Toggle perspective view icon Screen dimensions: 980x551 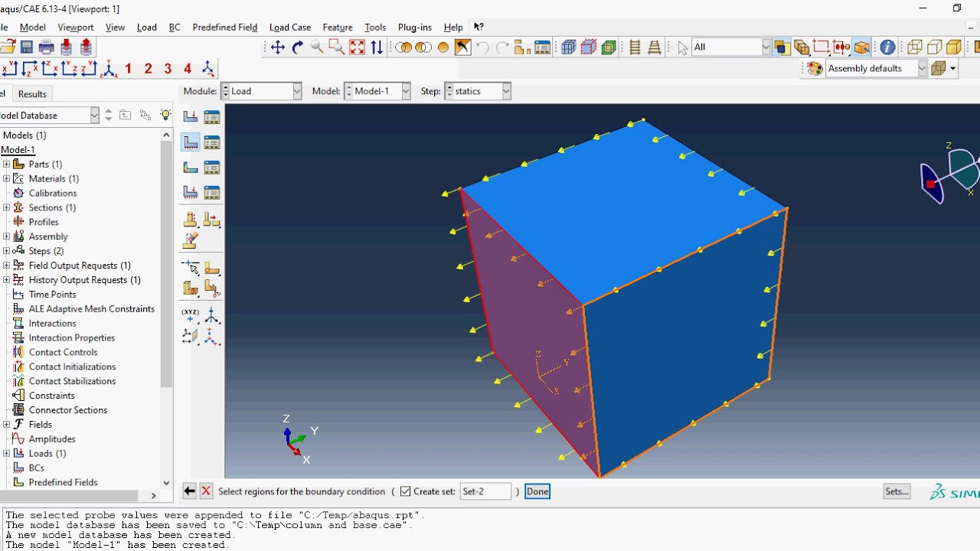(x=655, y=47)
